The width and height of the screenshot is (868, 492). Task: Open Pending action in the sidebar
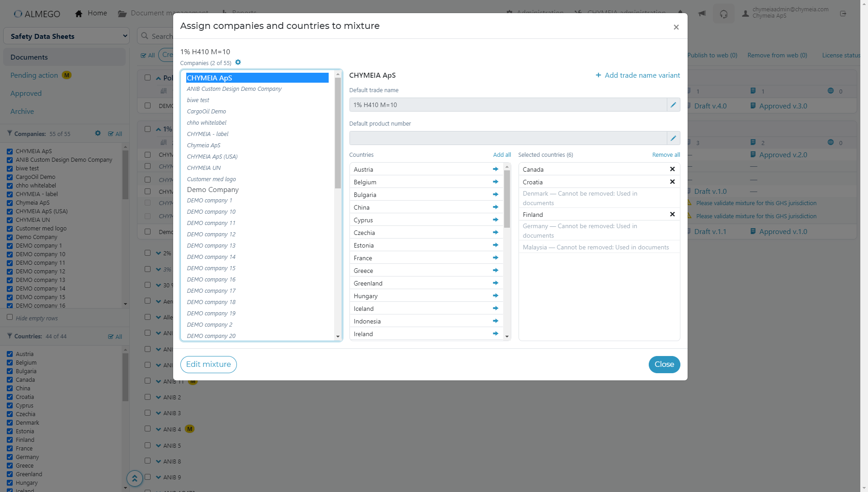34,75
